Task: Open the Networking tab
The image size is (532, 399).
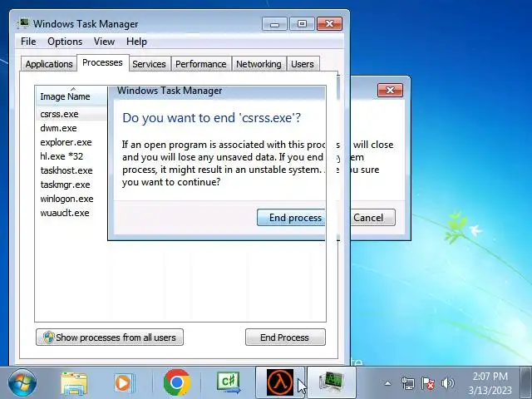Action: click(259, 64)
